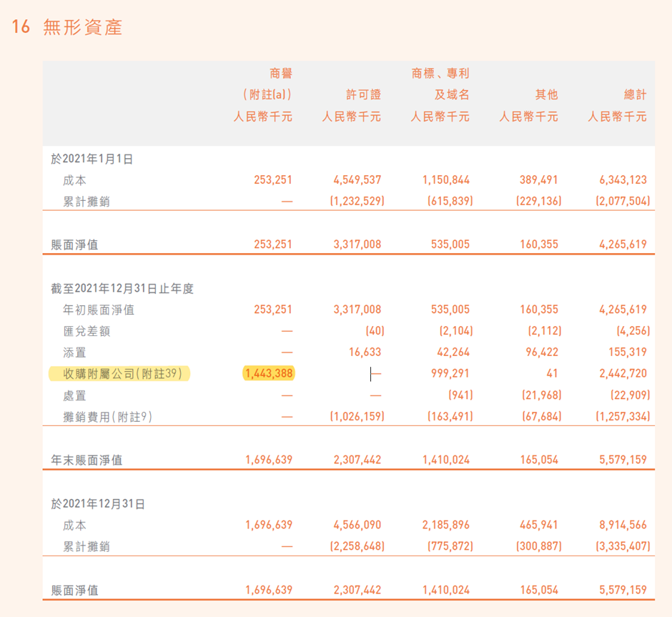The height and width of the screenshot is (617, 672).
Task: Select the cost value 1,150,844
Action: click(446, 179)
